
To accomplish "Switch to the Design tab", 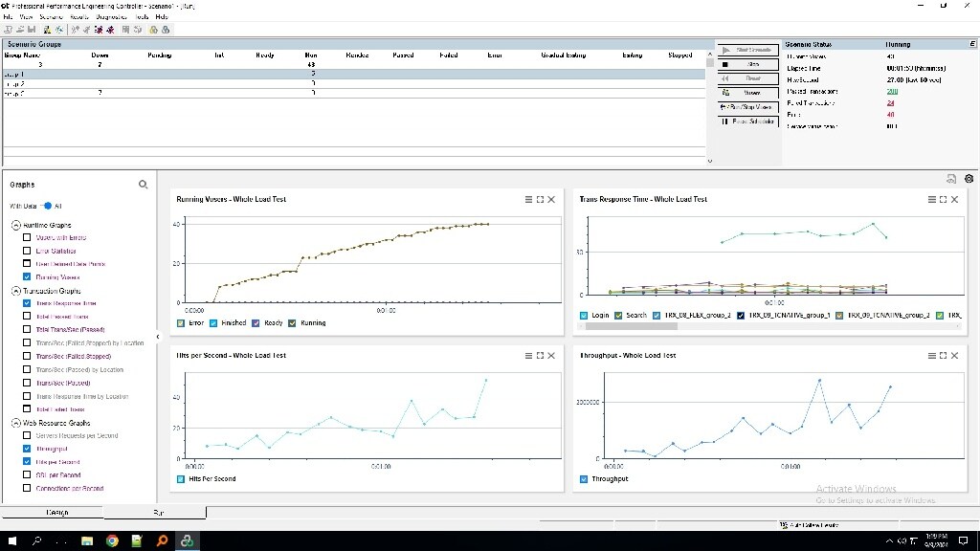I will pos(57,513).
